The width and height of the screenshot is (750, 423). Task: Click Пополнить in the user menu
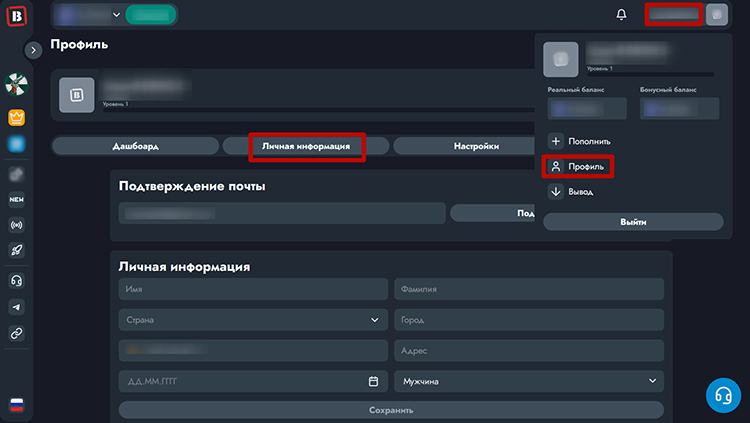[579, 141]
